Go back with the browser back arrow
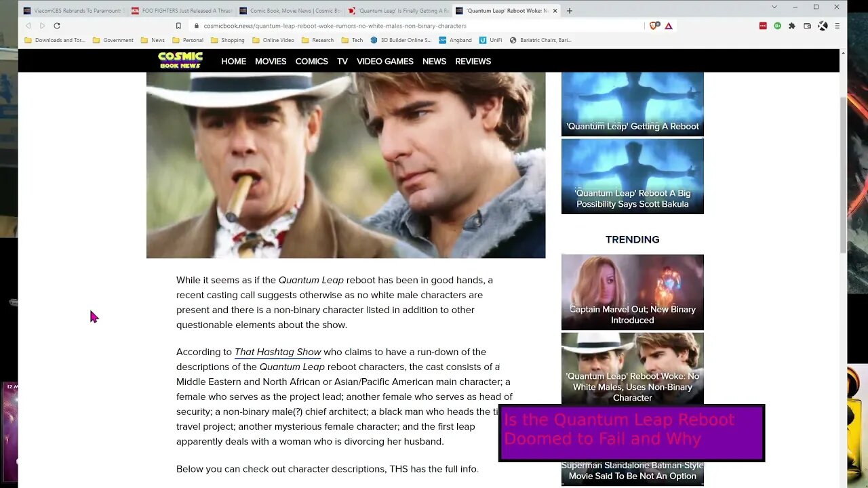868x488 pixels. tap(28, 26)
